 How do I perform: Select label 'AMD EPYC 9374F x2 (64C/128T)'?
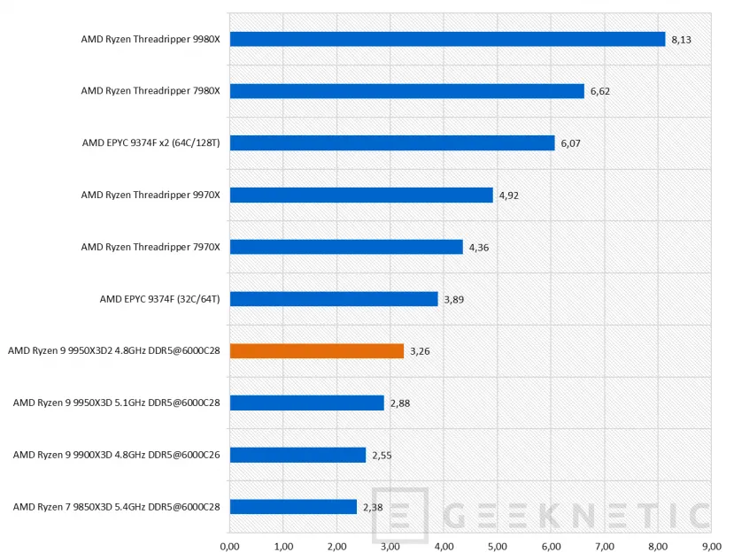pyautogui.click(x=151, y=142)
